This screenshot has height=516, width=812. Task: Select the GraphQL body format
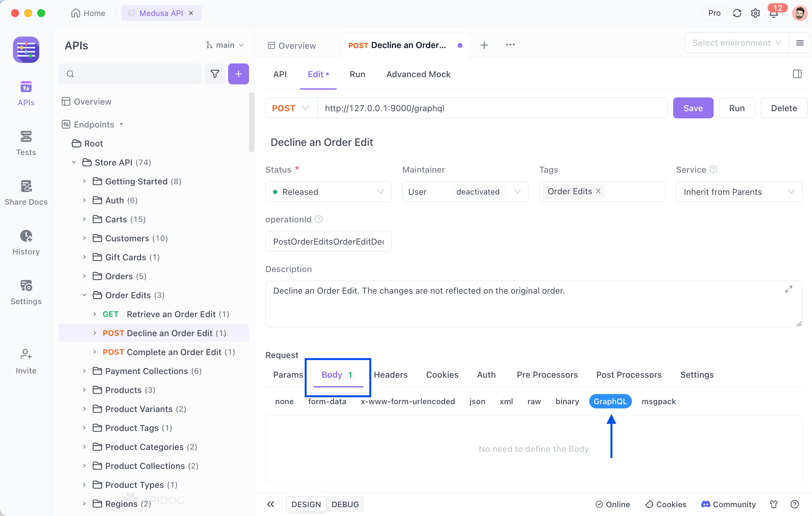[x=611, y=401]
